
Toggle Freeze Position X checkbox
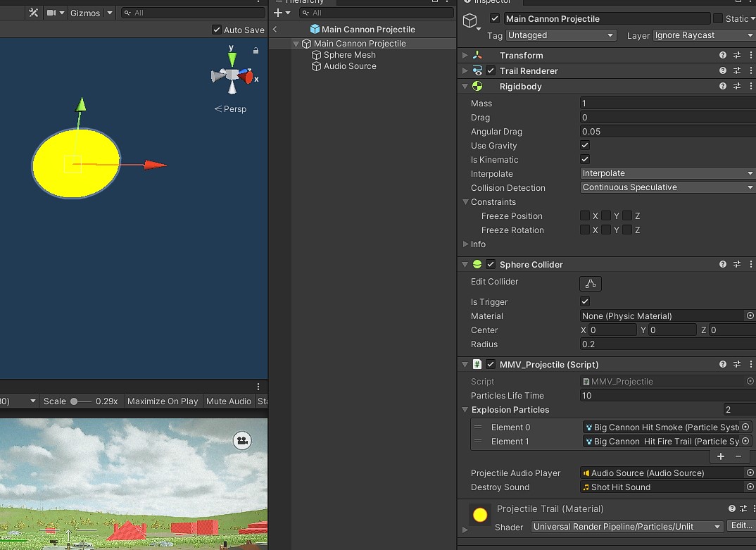point(585,215)
